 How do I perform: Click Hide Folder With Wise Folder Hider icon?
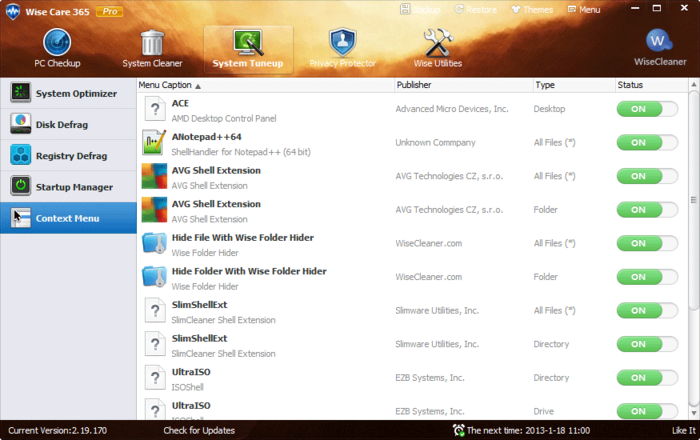(x=154, y=277)
